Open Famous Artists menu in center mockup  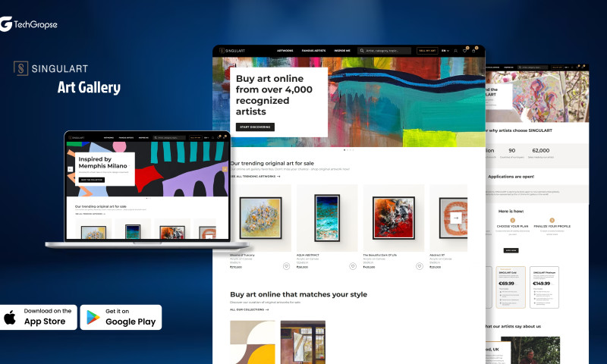pyautogui.click(x=313, y=51)
